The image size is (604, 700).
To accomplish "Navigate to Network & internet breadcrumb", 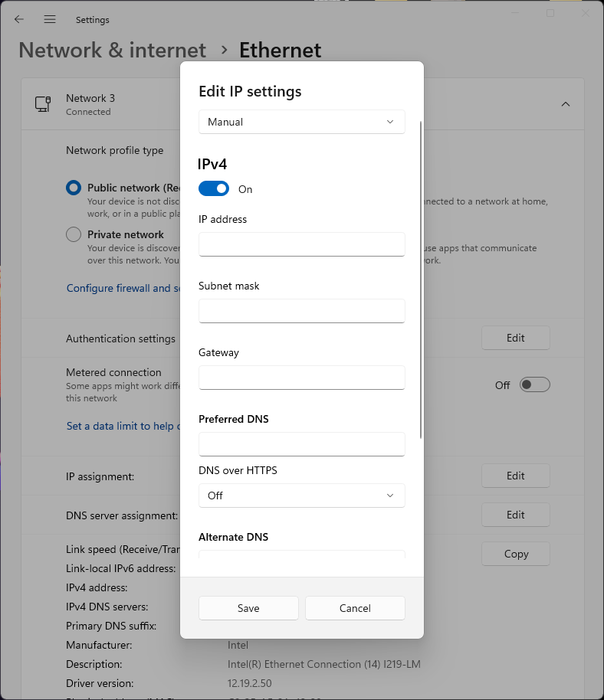I will [x=111, y=49].
